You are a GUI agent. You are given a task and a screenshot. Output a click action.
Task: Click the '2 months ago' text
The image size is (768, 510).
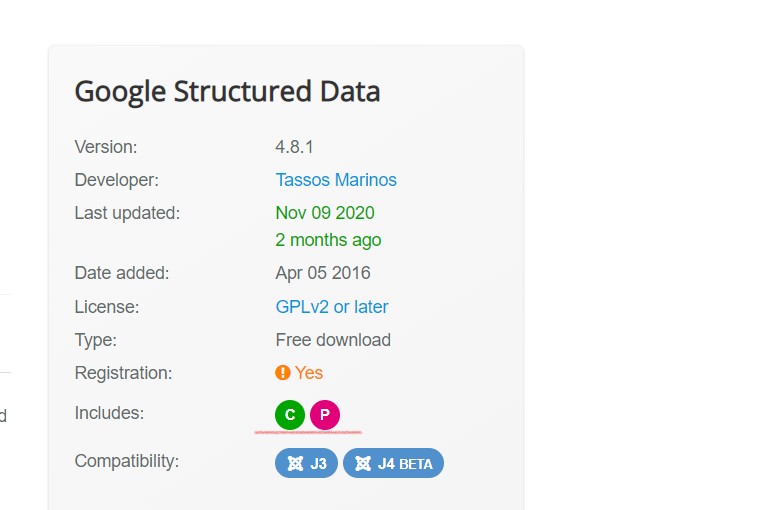[328, 240]
